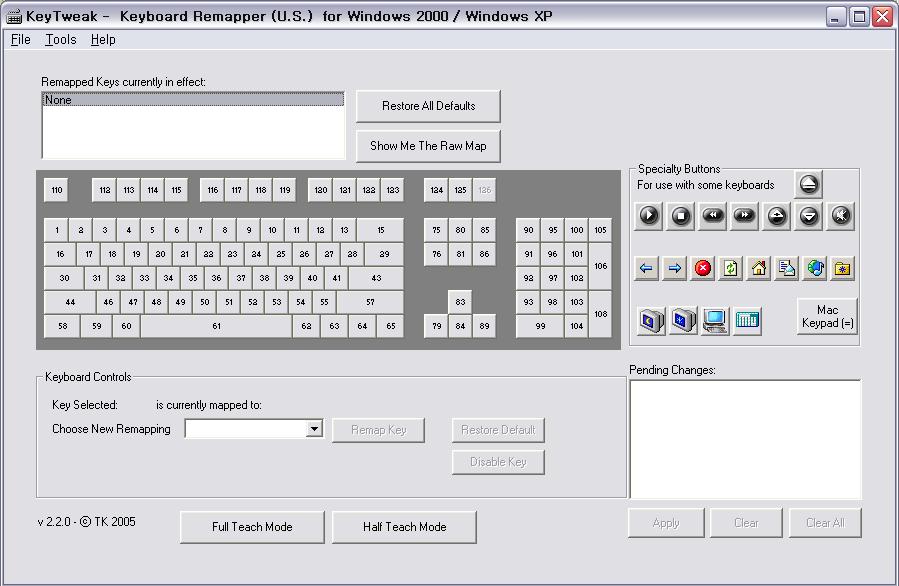The height and width of the screenshot is (586, 899).
Task: Open the Help menu
Action: pos(103,40)
